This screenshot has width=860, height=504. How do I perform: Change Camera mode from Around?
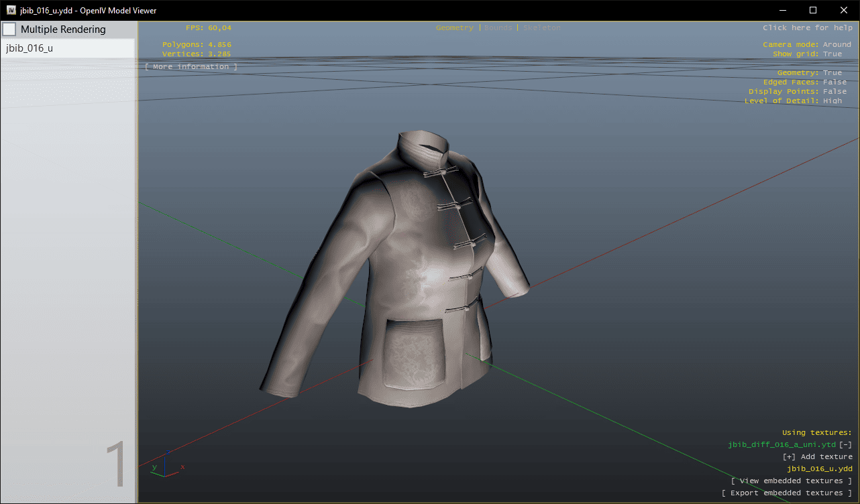point(837,45)
